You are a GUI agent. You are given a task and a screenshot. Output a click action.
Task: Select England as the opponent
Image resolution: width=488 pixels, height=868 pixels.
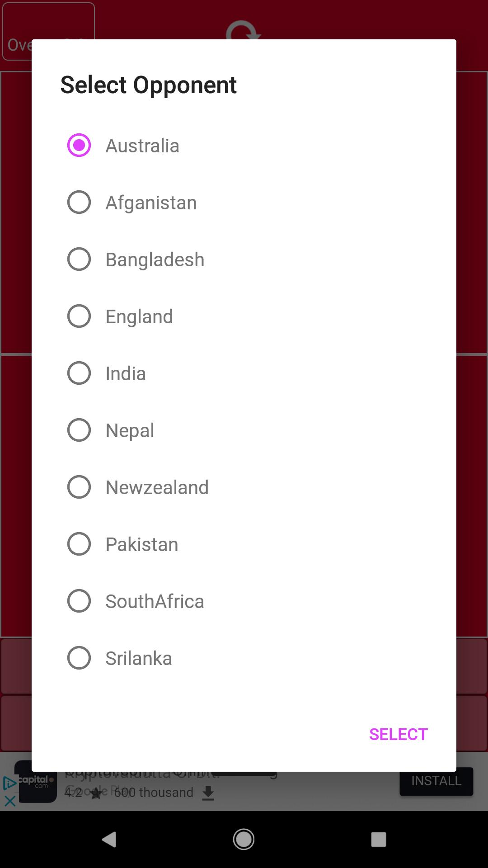[x=79, y=316]
